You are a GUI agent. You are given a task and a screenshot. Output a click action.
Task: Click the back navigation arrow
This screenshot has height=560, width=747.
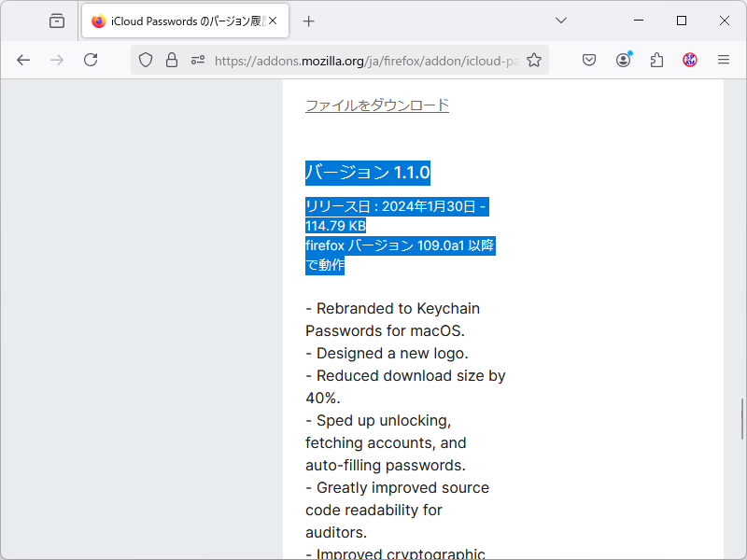pyautogui.click(x=23, y=59)
